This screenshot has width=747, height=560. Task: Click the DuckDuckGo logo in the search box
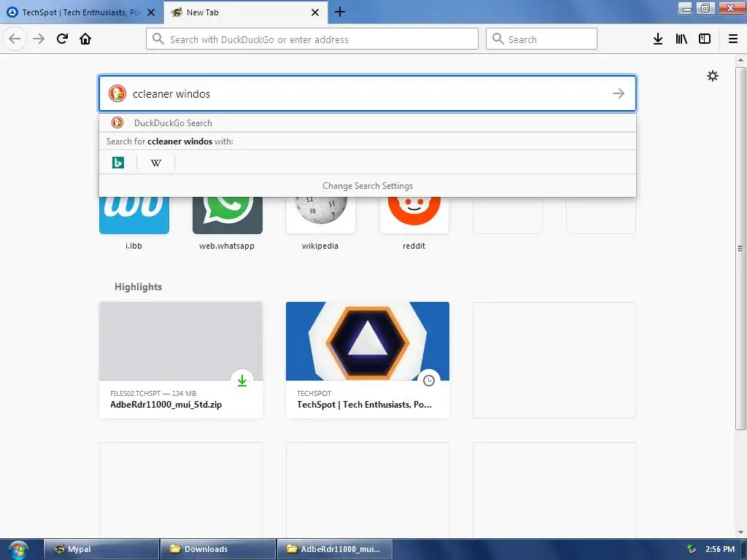tap(117, 93)
